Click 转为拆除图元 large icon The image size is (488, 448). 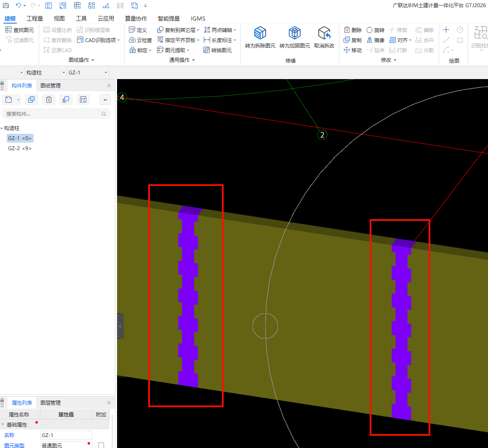tap(260, 37)
